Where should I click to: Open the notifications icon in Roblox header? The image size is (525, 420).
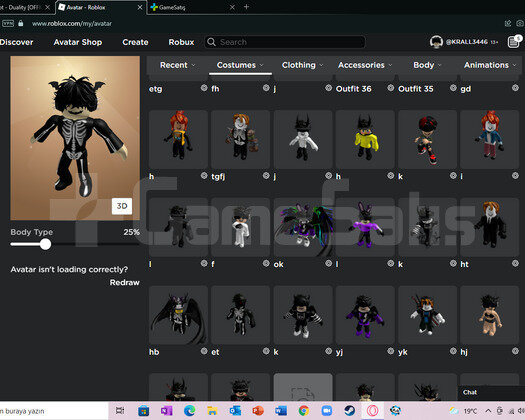(513, 42)
